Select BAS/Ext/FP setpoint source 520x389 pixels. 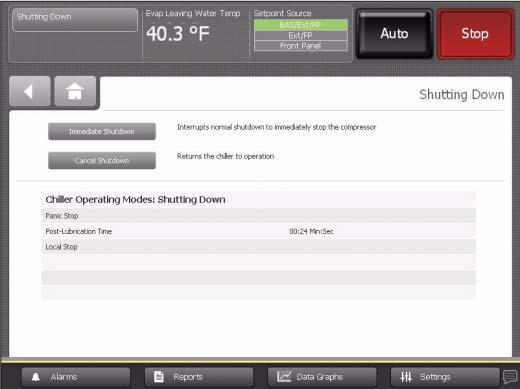(x=301, y=25)
